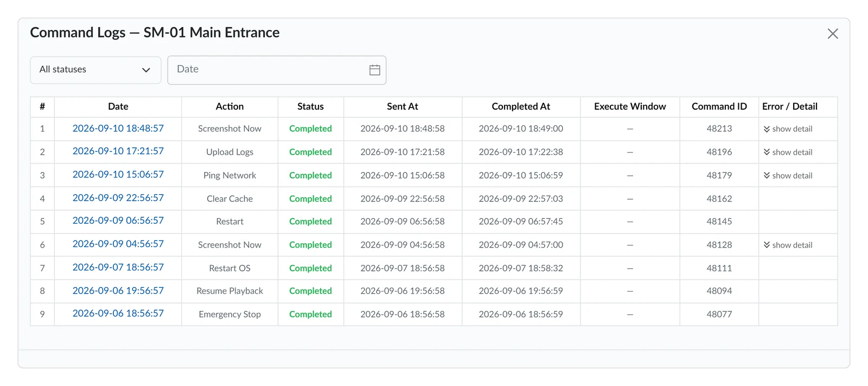Open log entry dated 2026-09-10 15:06:57
This screenshot has height=386, width=868.
pyautogui.click(x=118, y=175)
